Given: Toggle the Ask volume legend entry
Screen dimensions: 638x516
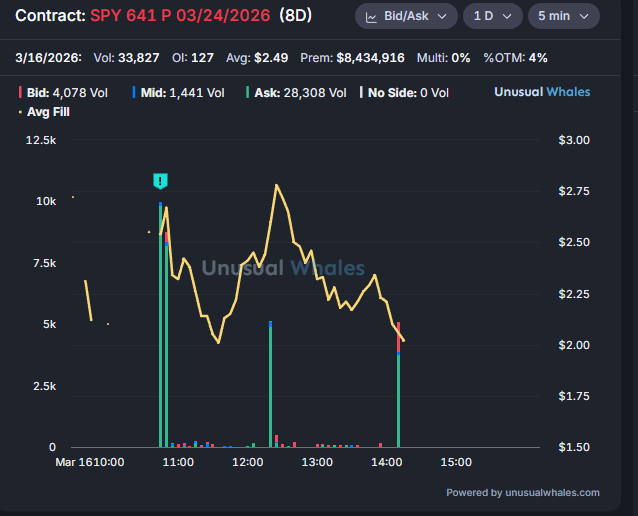Looking at the screenshot, I should pos(296,93).
